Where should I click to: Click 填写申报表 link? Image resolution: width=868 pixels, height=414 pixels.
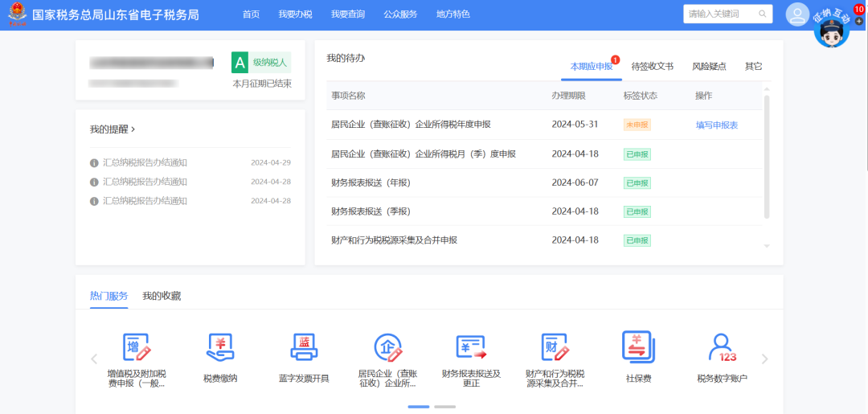717,125
